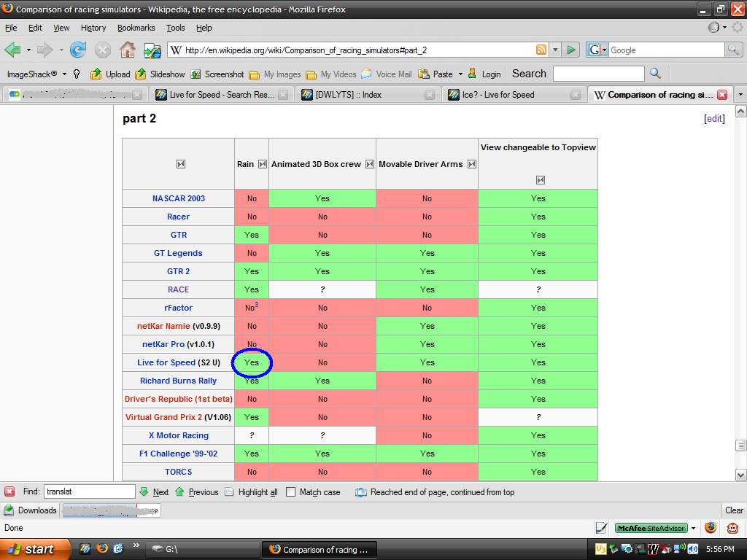This screenshot has width=747, height=560.
Task: Open the Home page icon
Action: [x=127, y=50]
